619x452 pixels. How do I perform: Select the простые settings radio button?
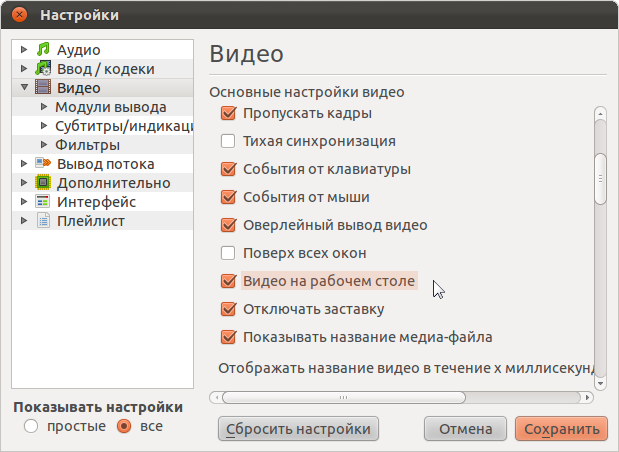pyautogui.click(x=31, y=426)
